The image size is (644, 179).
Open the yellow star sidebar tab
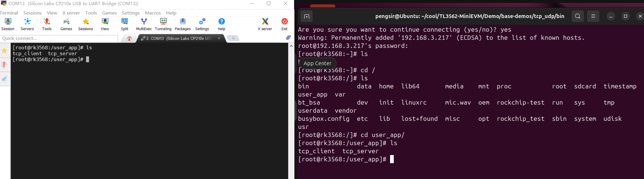tap(4, 51)
